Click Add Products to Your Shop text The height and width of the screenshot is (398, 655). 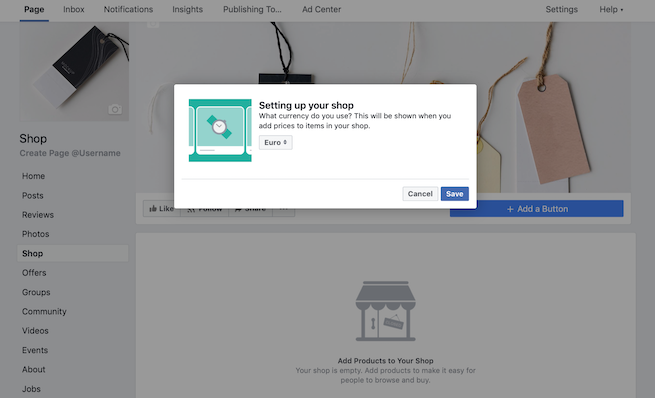coord(386,361)
